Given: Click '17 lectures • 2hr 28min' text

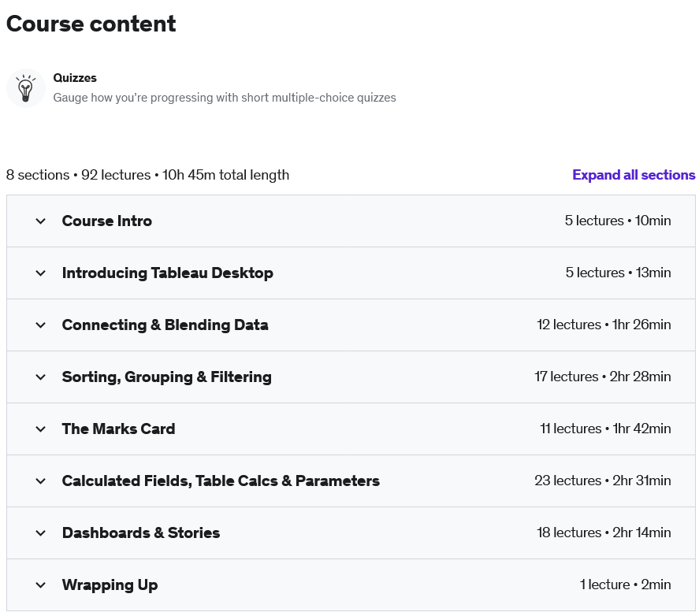Looking at the screenshot, I should (603, 377).
